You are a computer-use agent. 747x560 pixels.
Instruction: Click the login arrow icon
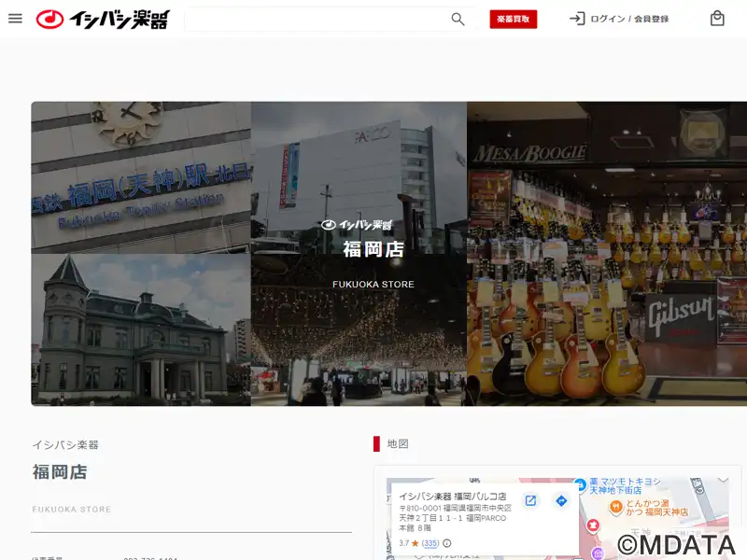577,19
